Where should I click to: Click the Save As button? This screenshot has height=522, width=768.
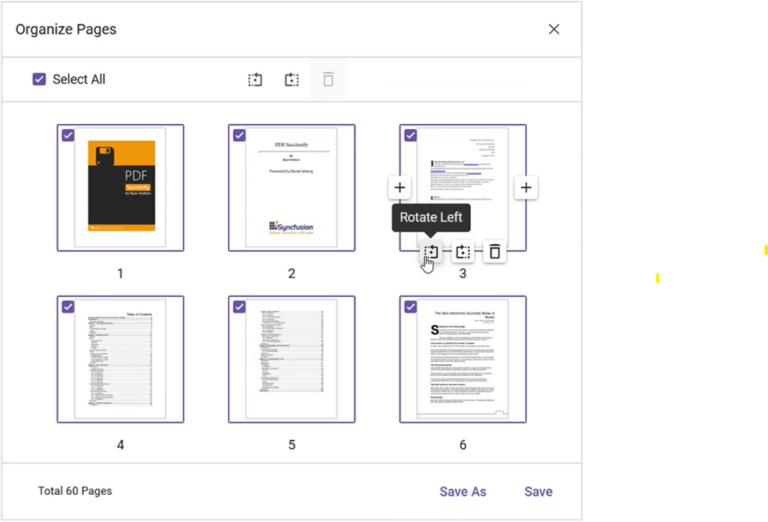[463, 492]
